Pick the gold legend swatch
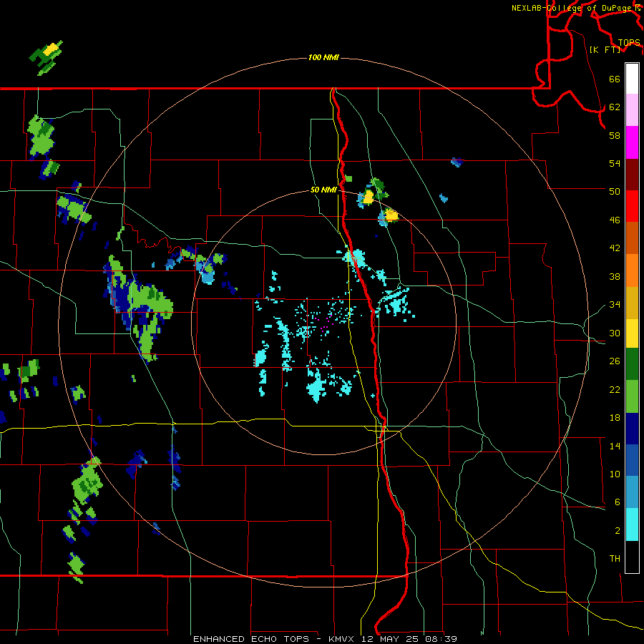 632,303
